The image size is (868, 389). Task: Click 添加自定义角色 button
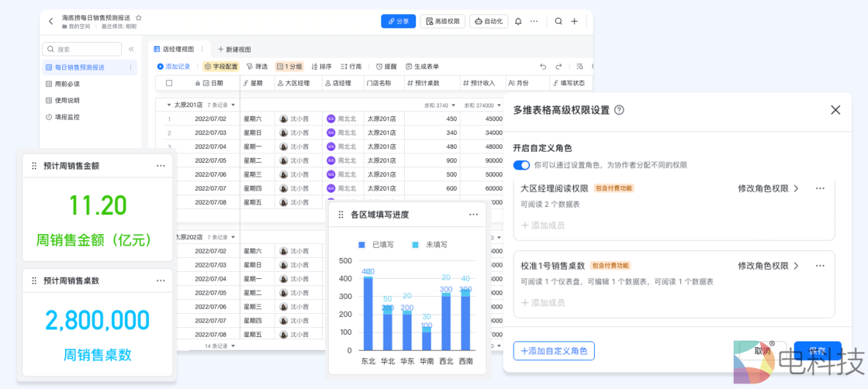(x=554, y=351)
